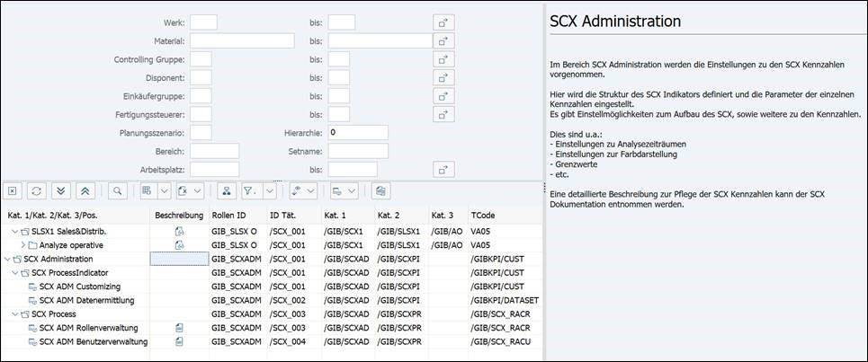Click the multiple selection button for Arbeitsplatz
Viewport: 868px width, 362px height.
click(444, 170)
